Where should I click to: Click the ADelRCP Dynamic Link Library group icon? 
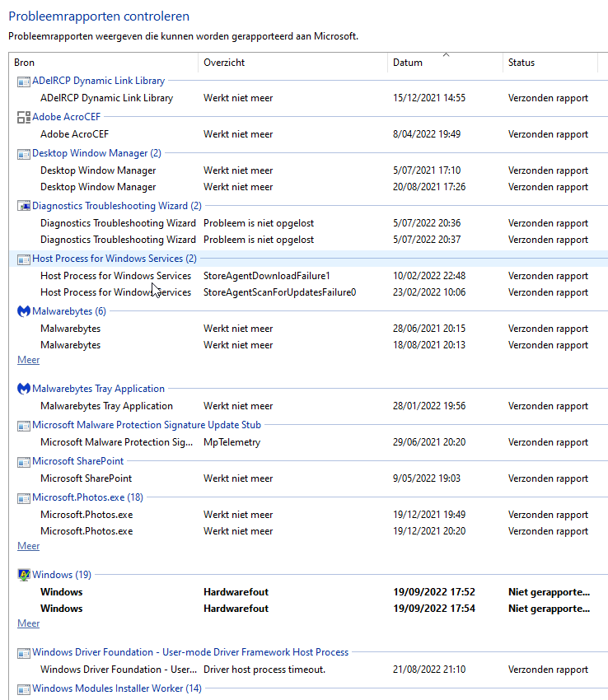click(x=23, y=81)
